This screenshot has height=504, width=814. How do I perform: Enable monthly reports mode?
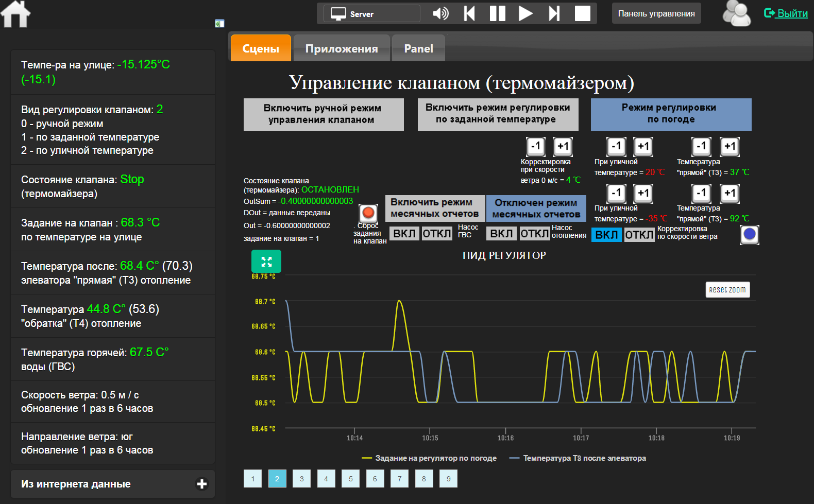435,208
